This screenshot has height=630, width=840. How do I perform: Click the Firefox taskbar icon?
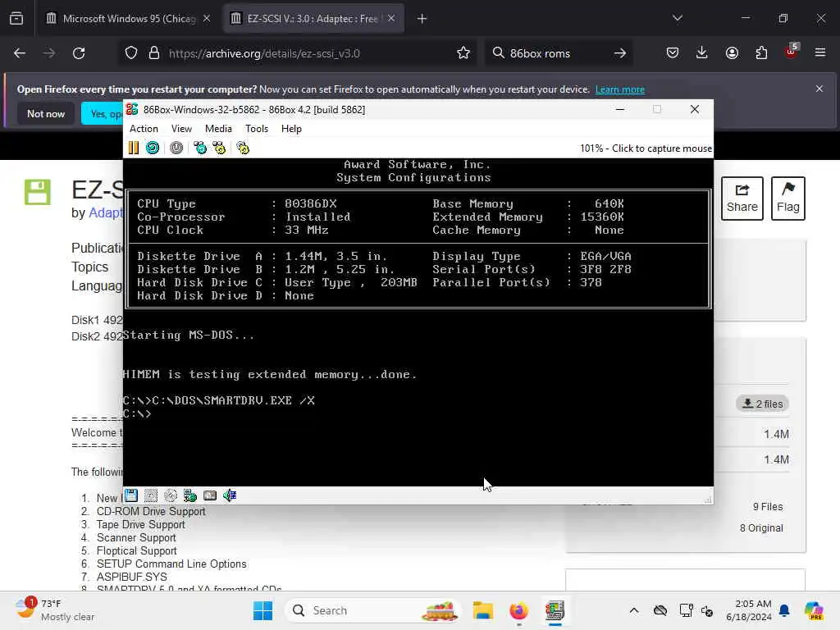click(518, 610)
